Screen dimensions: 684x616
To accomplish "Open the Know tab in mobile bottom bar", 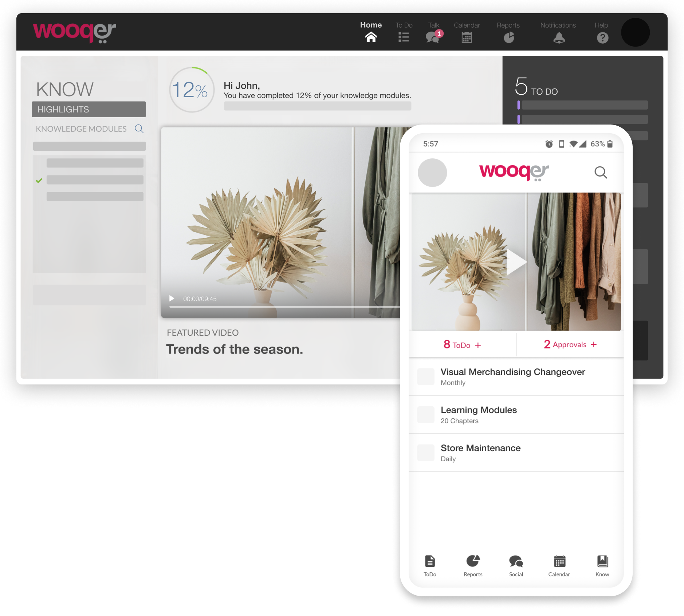I will point(602,565).
